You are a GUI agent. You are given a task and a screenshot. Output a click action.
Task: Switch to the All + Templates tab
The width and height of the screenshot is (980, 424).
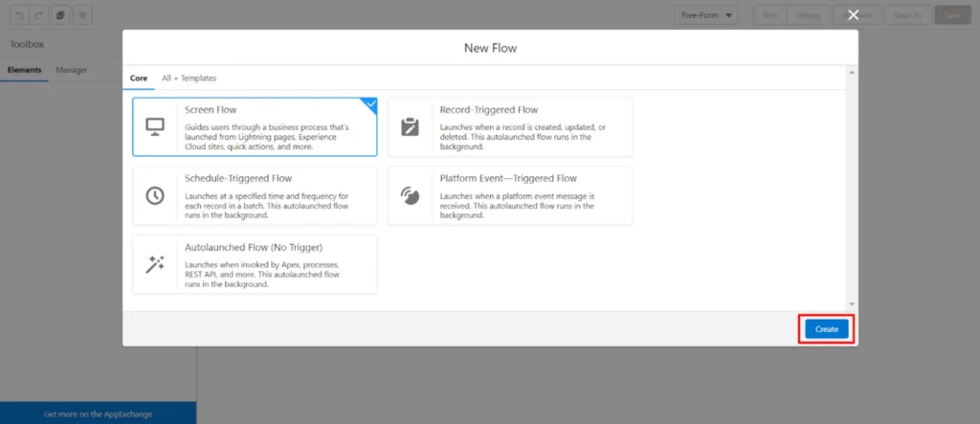[189, 78]
